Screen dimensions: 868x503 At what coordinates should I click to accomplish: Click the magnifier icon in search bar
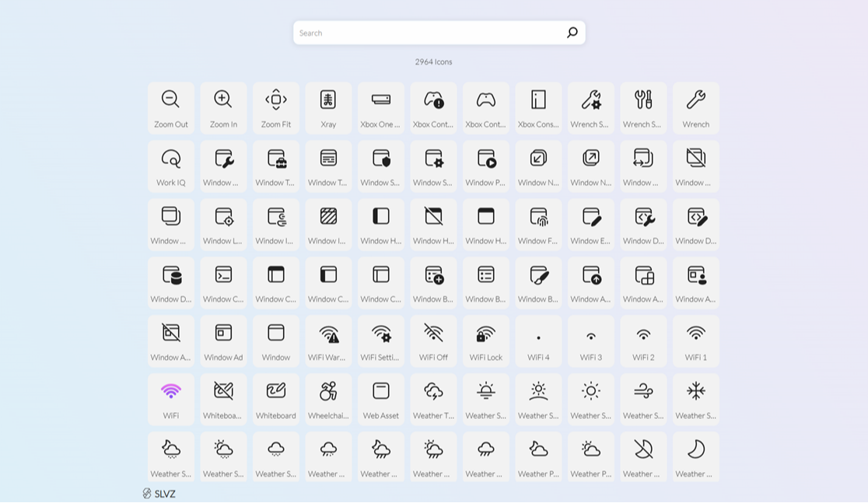pyautogui.click(x=572, y=33)
